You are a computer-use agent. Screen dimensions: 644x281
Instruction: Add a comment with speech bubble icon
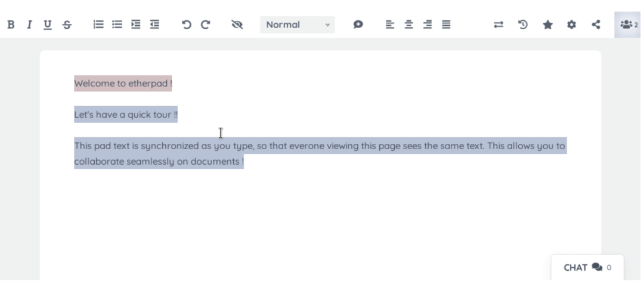358,24
